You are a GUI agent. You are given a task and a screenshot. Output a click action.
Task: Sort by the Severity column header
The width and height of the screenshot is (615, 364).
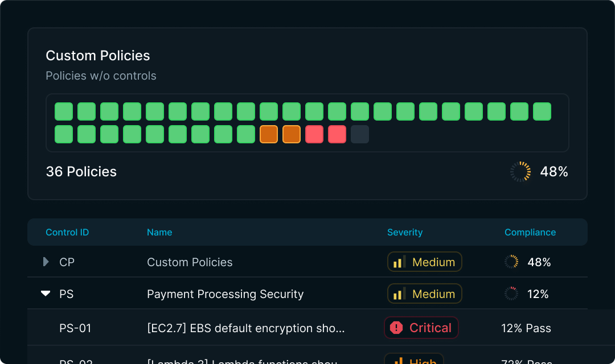[405, 233]
